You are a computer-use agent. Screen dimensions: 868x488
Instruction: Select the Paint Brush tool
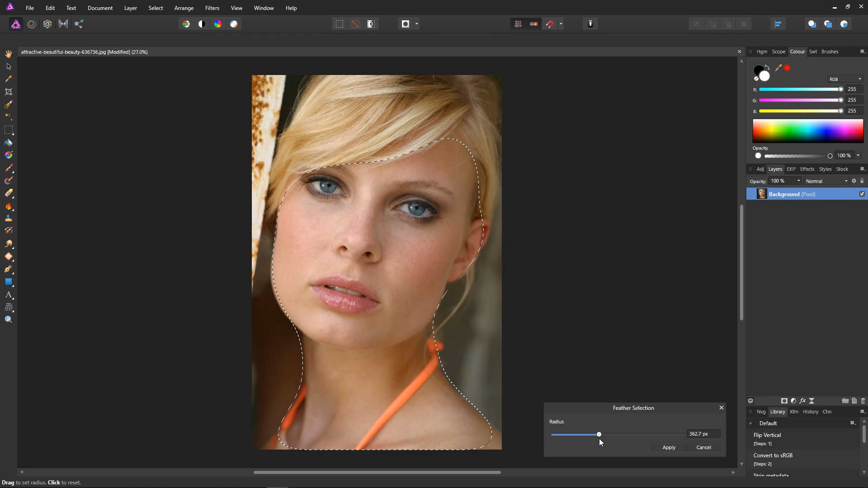pyautogui.click(x=9, y=168)
